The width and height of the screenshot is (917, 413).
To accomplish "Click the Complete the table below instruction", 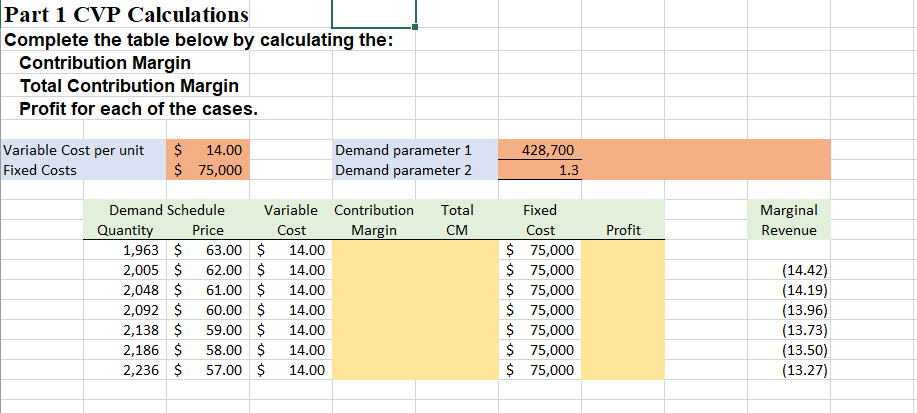I will point(199,41).
